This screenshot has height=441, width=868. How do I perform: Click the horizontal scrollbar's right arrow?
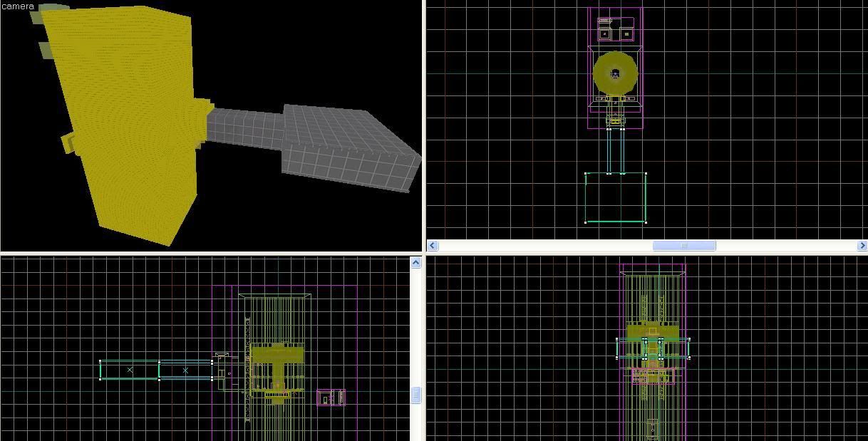tap(862, 246)
